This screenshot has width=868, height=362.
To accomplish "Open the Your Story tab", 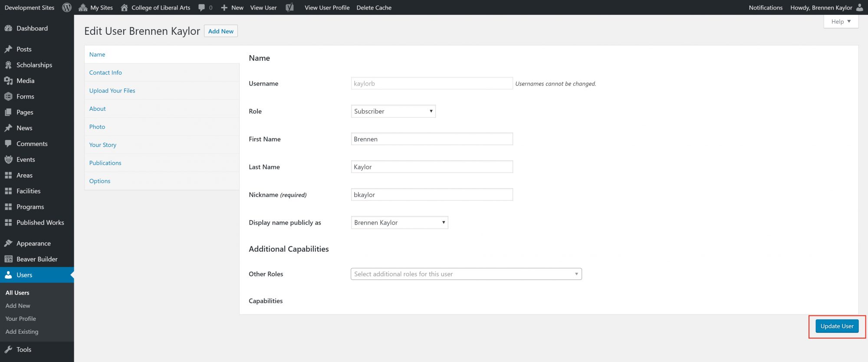I will pos(162,145).
